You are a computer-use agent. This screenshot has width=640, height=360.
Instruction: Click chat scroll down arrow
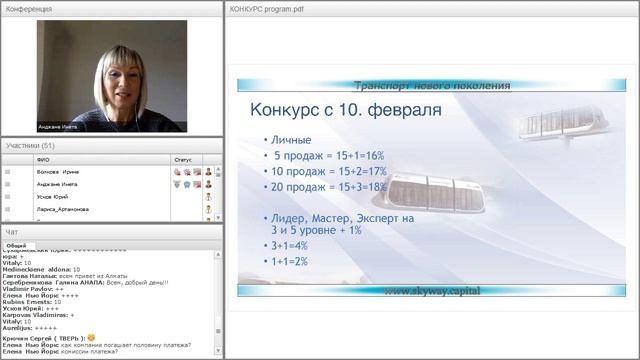[x=218, y=350]
